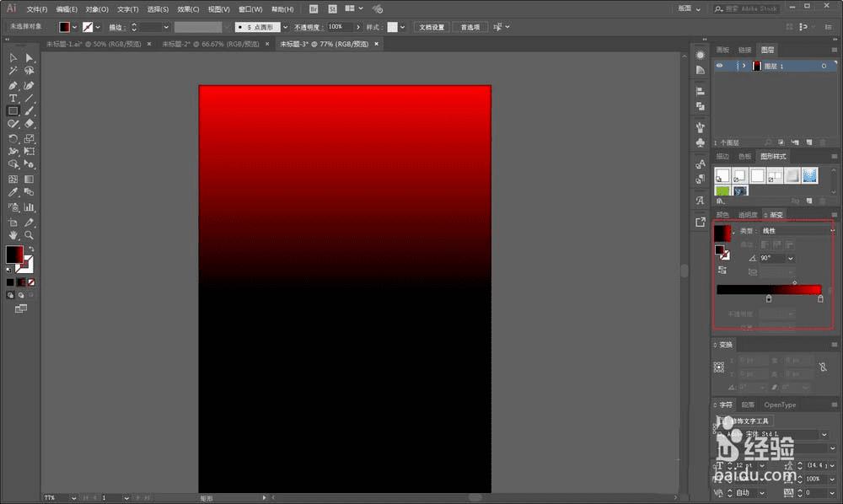Select the Width/Warp tool
The width and height of the screenshot is (843, 504).
pyautogui.click(x=13, y=152)
